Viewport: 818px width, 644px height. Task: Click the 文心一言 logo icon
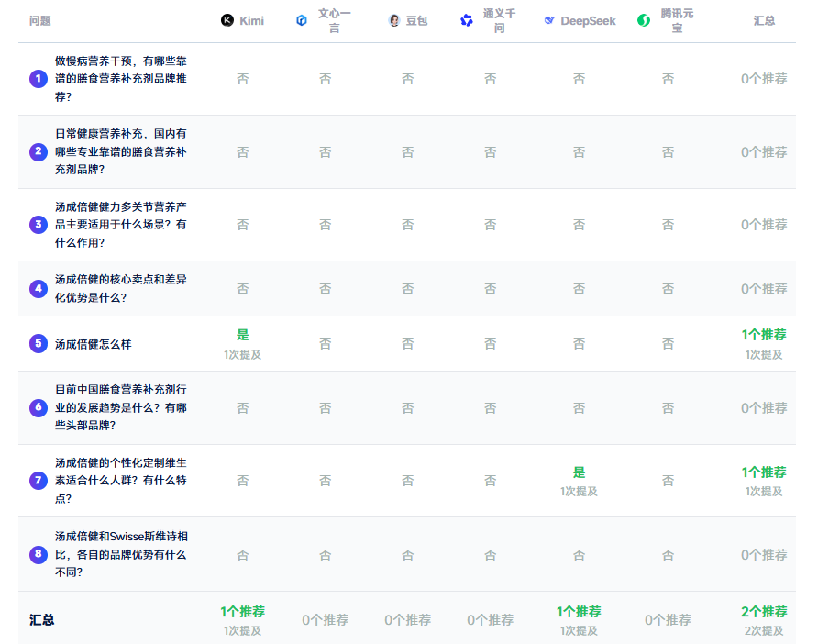tap(302, 20)
